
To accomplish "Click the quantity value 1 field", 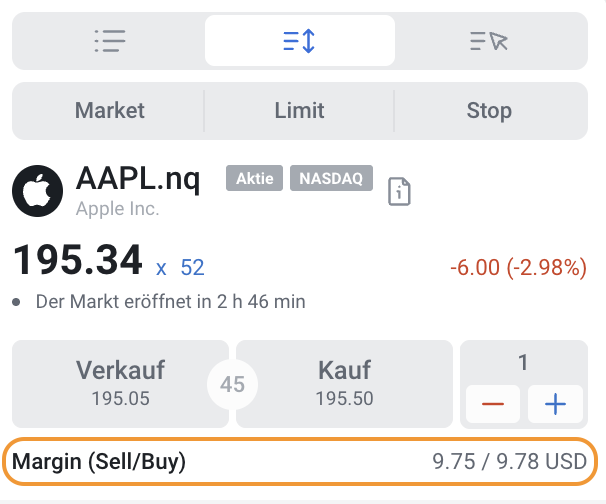I will 523,363.
